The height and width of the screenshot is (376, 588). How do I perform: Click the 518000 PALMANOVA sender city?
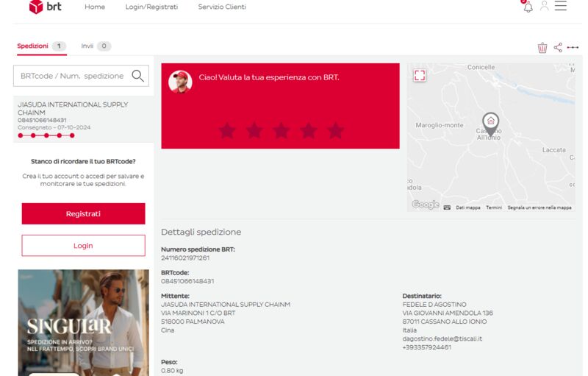(x=193, y=322)
